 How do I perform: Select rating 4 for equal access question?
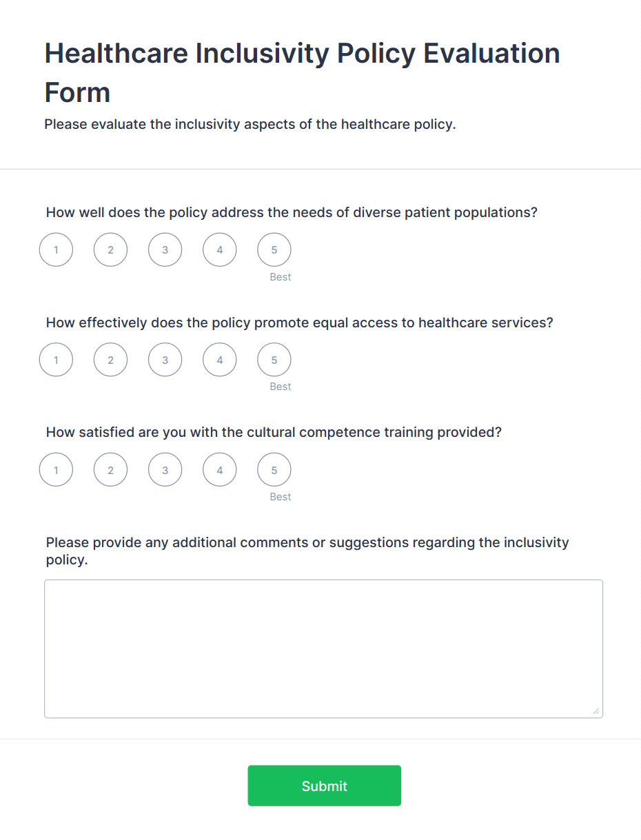click(219, 359)
